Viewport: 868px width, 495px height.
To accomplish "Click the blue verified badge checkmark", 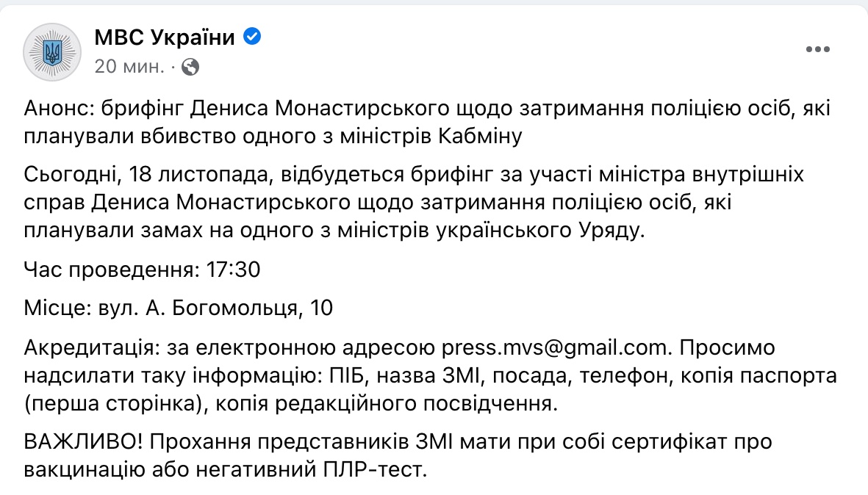I will pos(252,37).
